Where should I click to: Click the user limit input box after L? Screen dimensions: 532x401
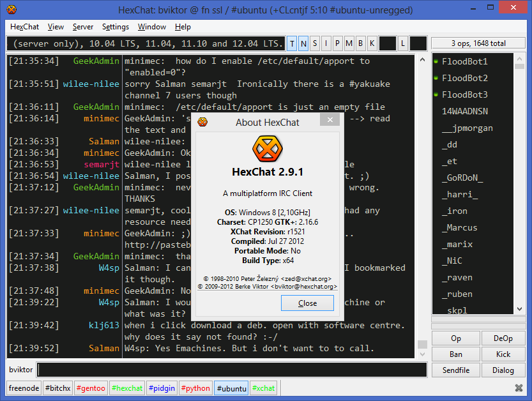pyautogui.click(x=418, y=43)
